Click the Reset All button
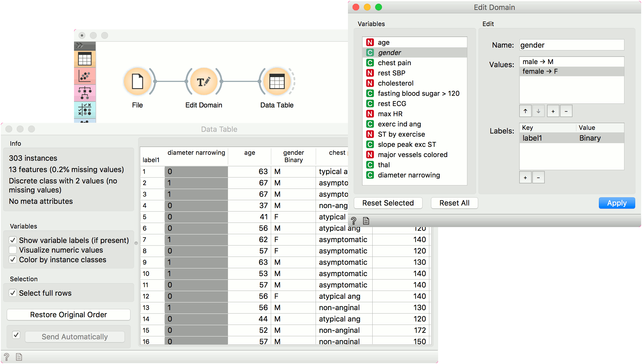Screen dimensions: 642x364 point(454,203)
